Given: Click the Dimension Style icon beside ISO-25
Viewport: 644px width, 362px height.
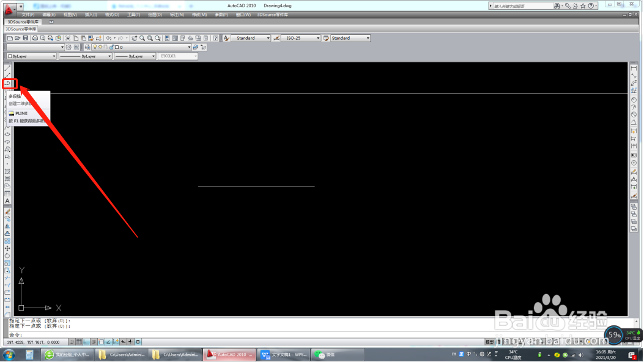Looking at the screenshot, I should coord(276,38).
